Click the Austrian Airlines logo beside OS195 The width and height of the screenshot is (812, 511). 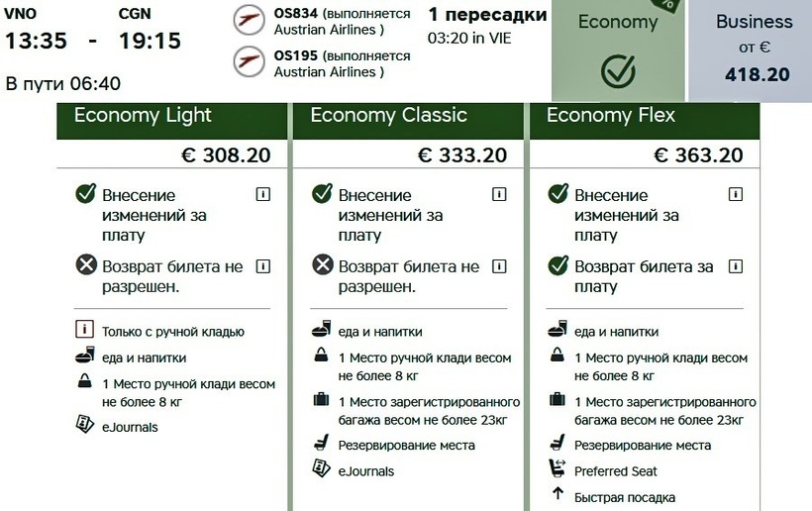pyautogui.click(x=250, y=61)
